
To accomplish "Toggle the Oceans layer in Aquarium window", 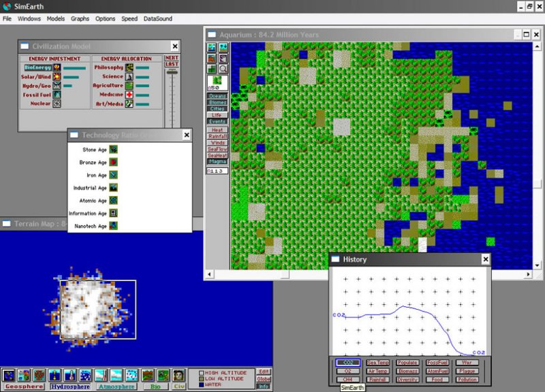I will tap(217, 96).
